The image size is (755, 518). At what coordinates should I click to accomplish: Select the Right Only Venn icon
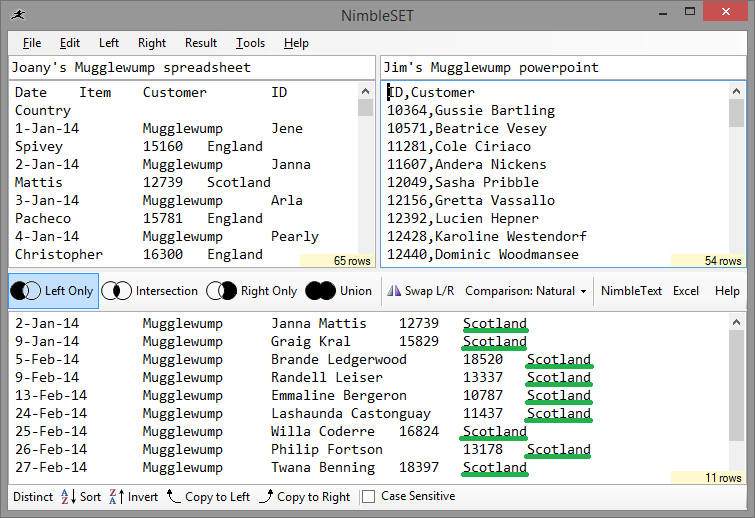click(221, 291)
